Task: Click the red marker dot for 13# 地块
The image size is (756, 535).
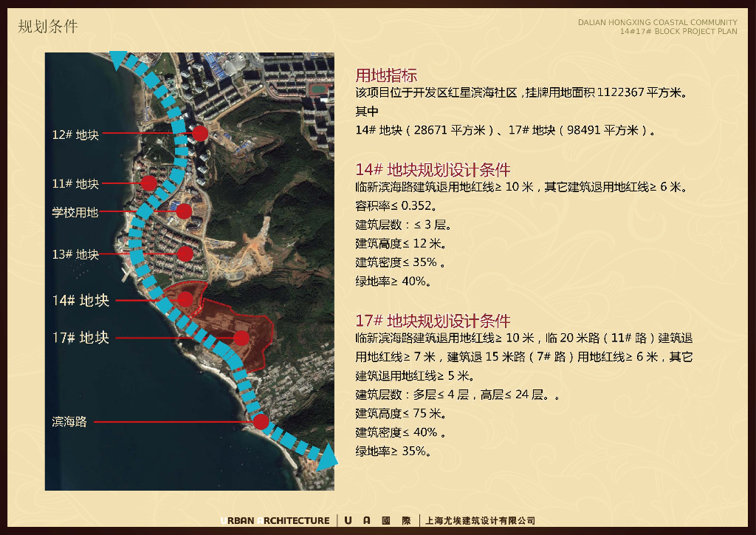Action: (x=185, y=253)
